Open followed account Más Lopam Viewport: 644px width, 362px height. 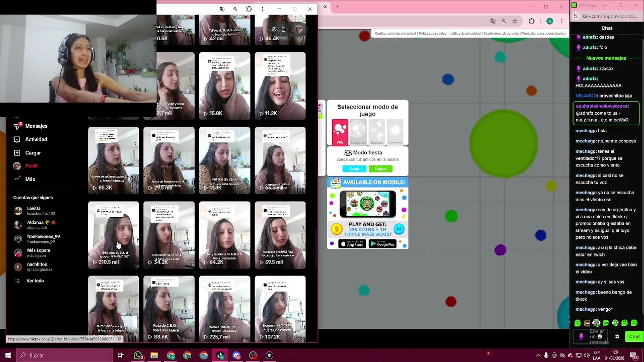point(32,252)
